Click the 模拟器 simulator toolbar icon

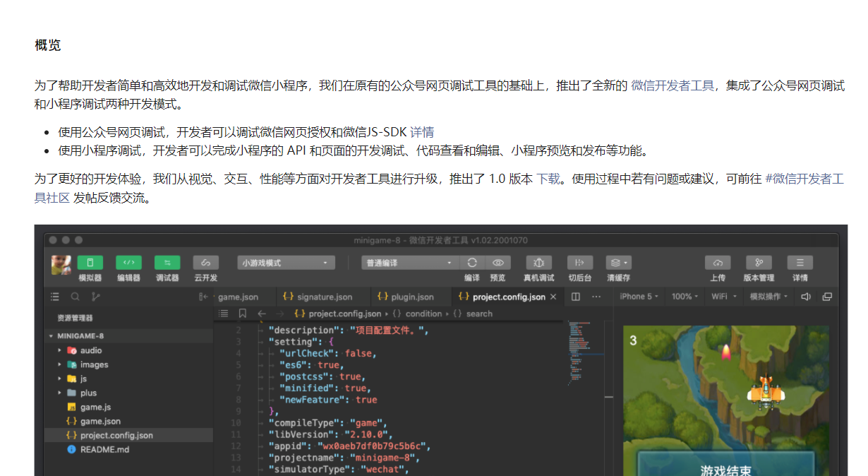[x=90, y=262]
